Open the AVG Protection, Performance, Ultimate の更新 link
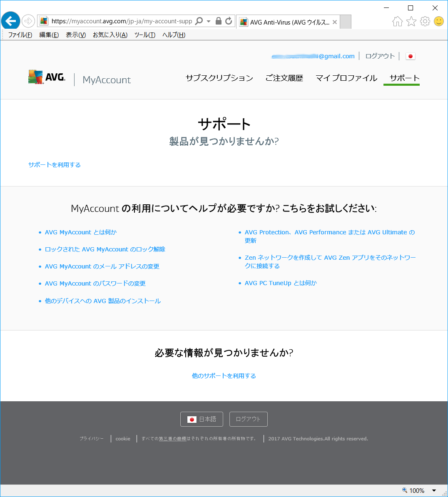The image size is (448, 497). (330, 236)
